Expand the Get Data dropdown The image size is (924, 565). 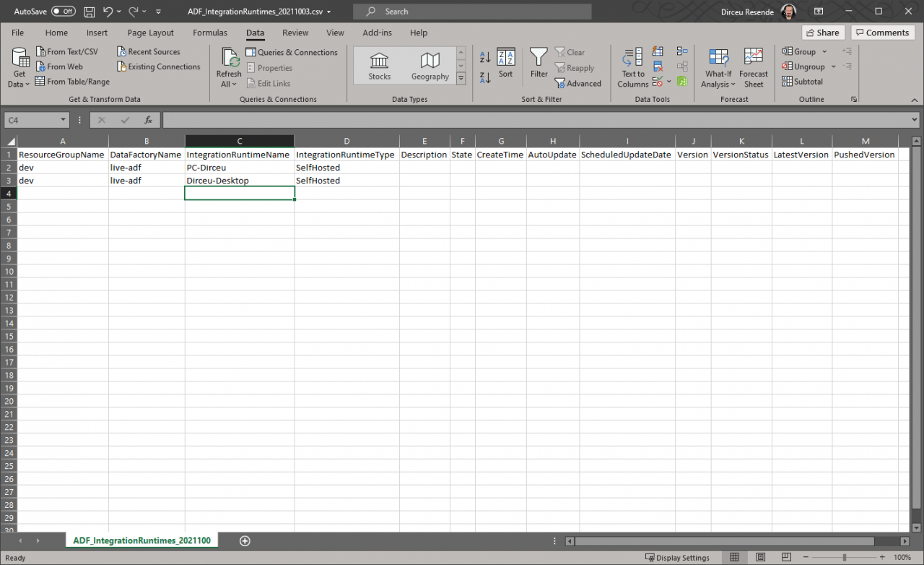pos(19,79)
